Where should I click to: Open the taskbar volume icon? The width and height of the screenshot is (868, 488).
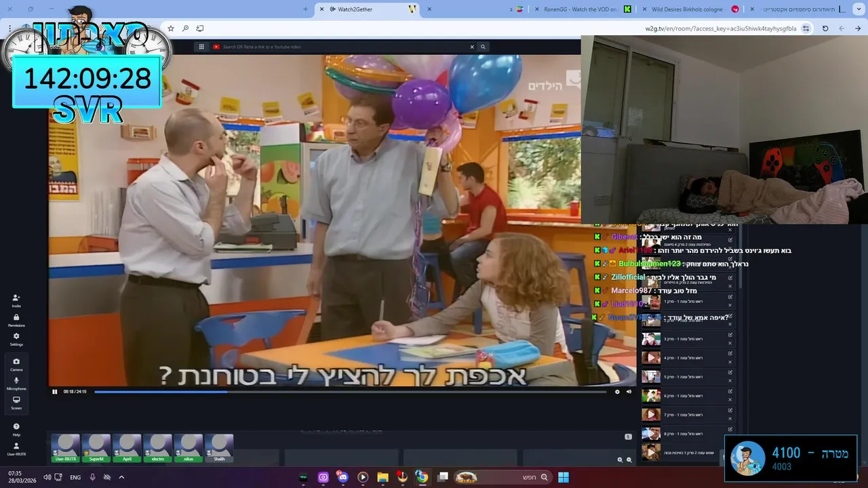pos(47,477)
